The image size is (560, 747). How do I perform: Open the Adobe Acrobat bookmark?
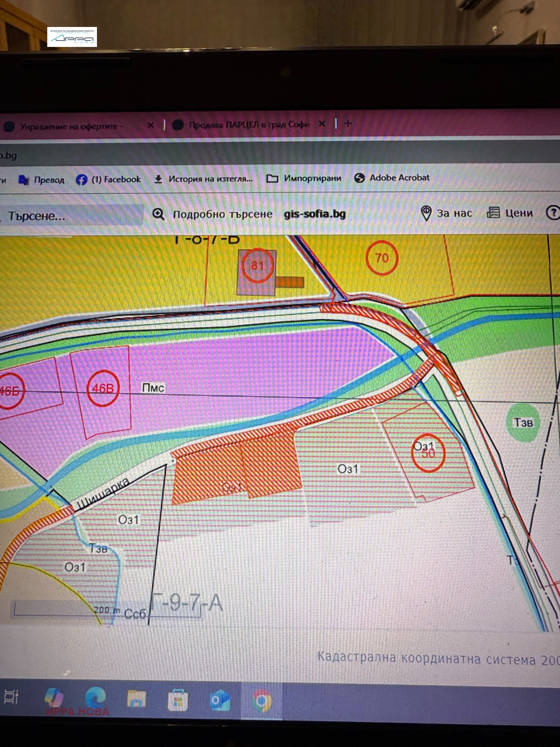pos(392,178)
